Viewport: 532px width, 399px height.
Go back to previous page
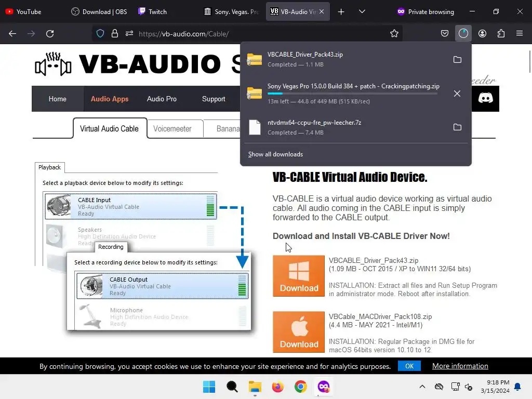click(x=12, y=34)
